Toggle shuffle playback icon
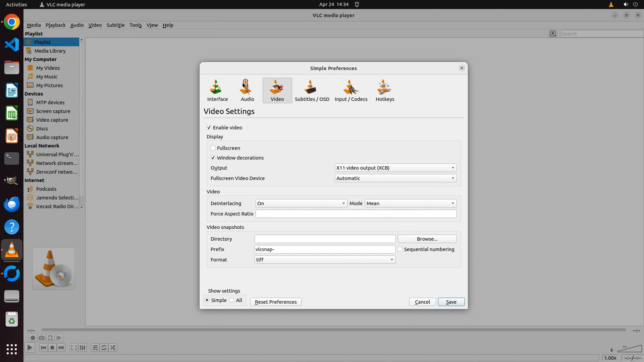 coord(113,348)
